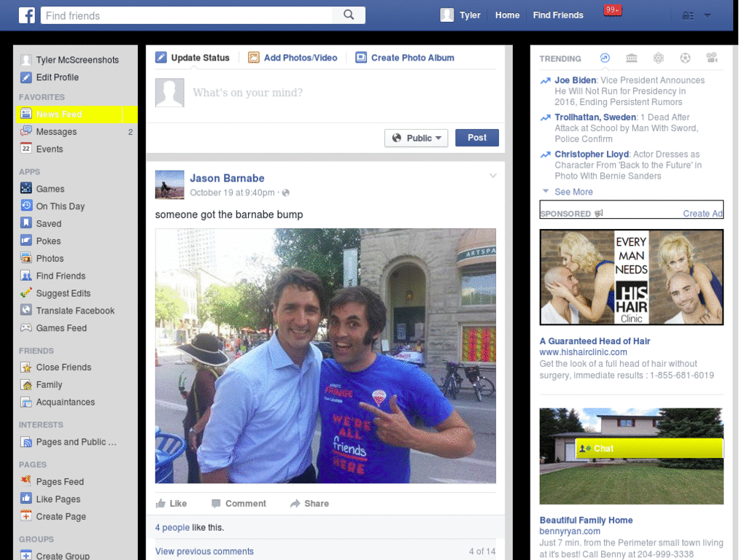Click the Suggest Edits icon

point(26,293)
